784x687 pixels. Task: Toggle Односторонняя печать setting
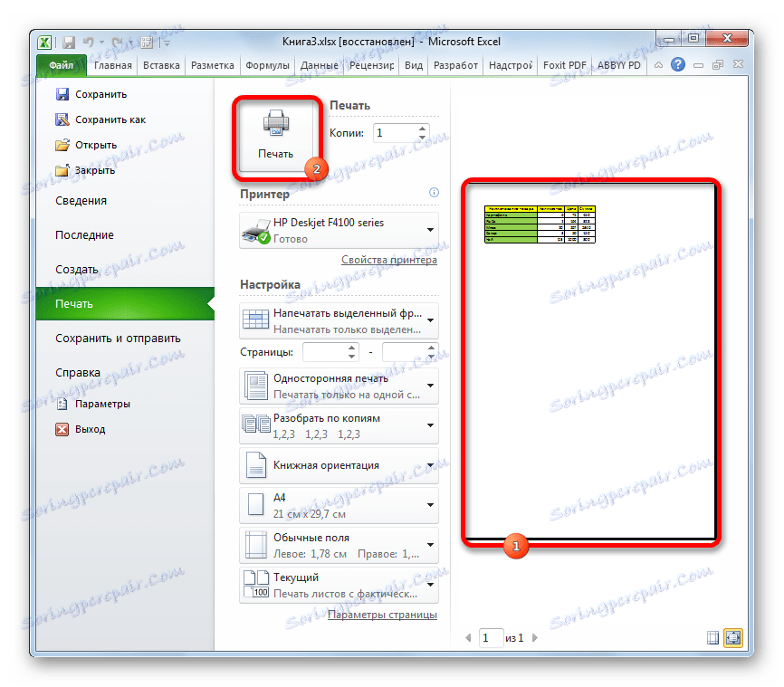339,387
